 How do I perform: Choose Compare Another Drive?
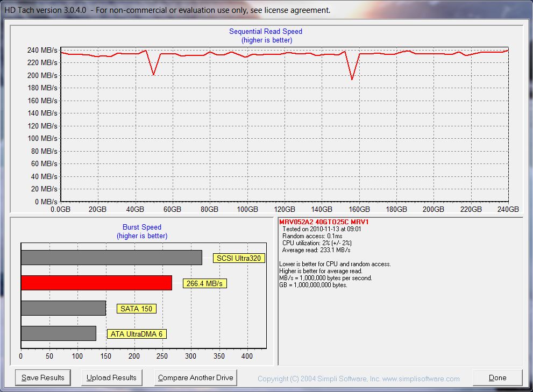(195, 377)
